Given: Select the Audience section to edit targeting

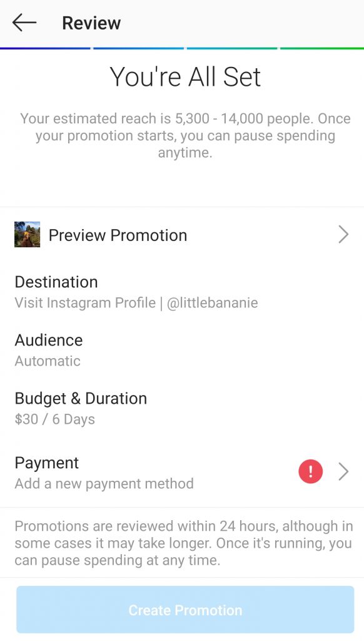Looking at the screenshot, I should pos(49,341).
